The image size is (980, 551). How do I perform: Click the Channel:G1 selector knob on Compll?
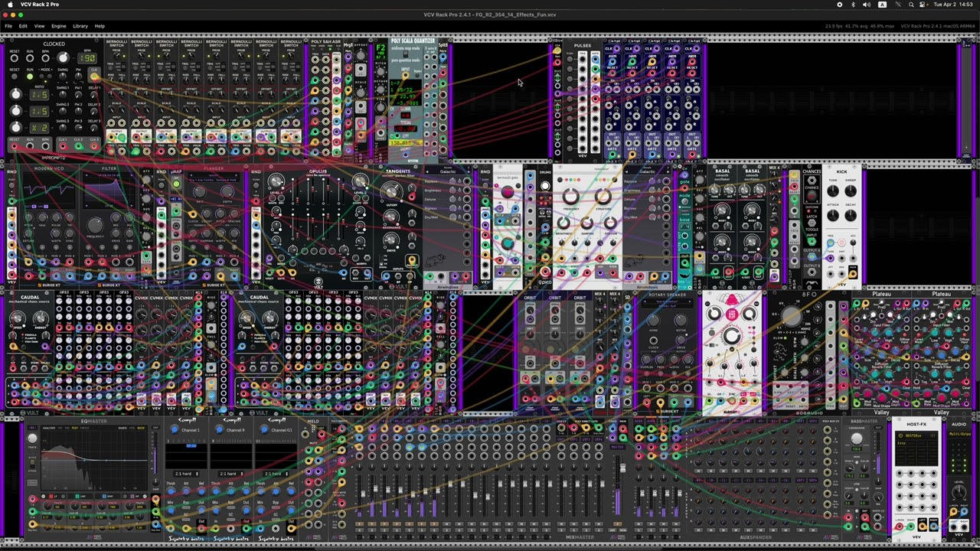(264, 429)
